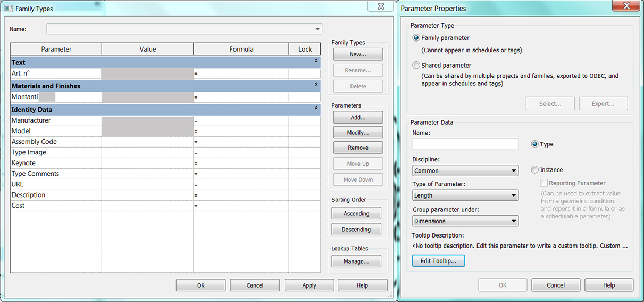The width and height of the screenshot is (644, 302).
Task: Click the Family Types window icon
Action: tap(9, 9)
